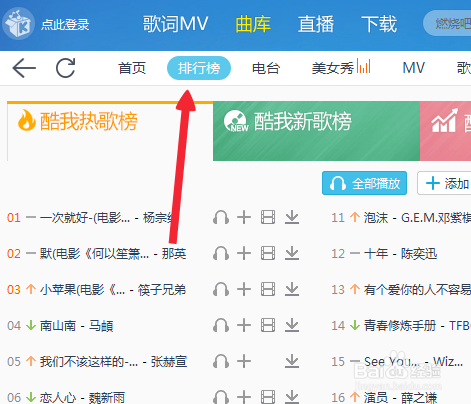Download song 05 我们不该这样的
471x404 pixels.
pos(292,361)
